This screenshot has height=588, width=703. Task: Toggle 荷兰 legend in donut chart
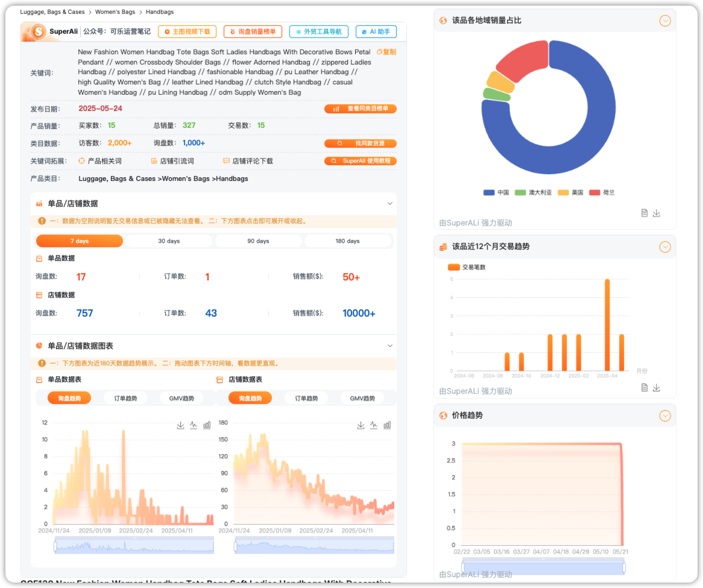[602, 193]
